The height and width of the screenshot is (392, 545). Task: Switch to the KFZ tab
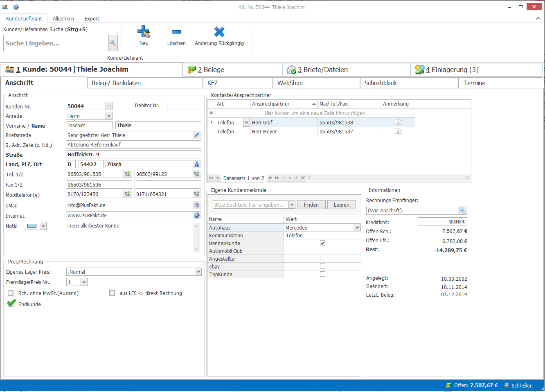(238, 83)
